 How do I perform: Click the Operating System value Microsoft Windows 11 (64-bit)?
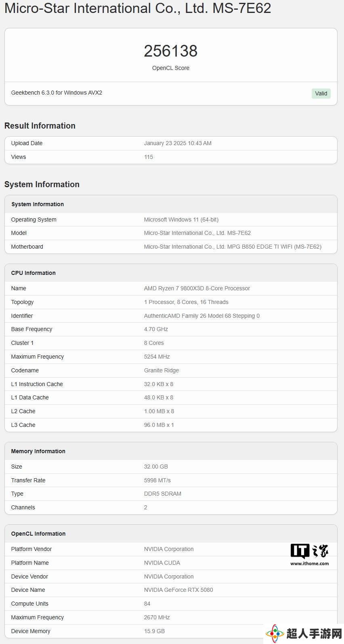pos(181,220)
